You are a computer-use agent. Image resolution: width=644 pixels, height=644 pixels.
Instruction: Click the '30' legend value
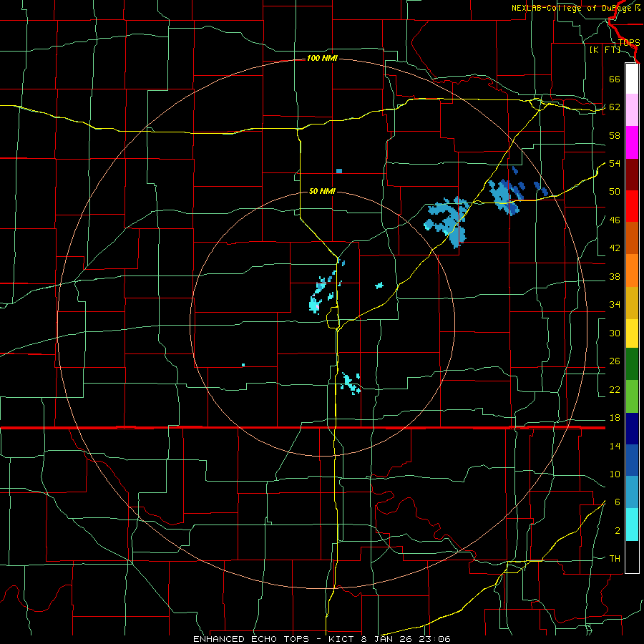click(615, 333)
